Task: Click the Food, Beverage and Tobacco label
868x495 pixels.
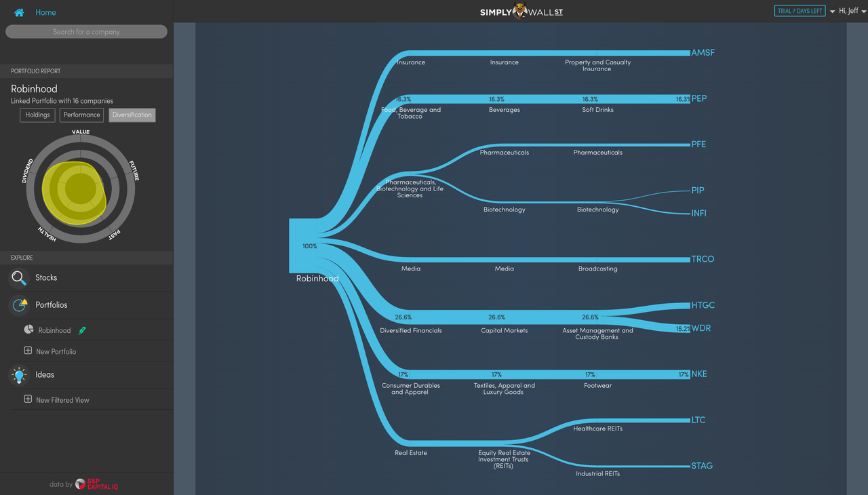Action: (411, 113)
